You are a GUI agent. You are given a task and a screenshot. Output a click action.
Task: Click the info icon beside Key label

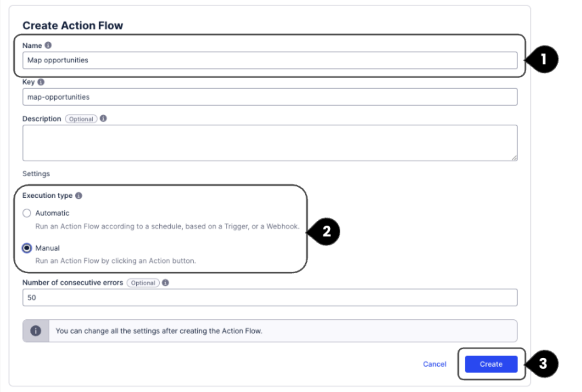click(41, 82)
